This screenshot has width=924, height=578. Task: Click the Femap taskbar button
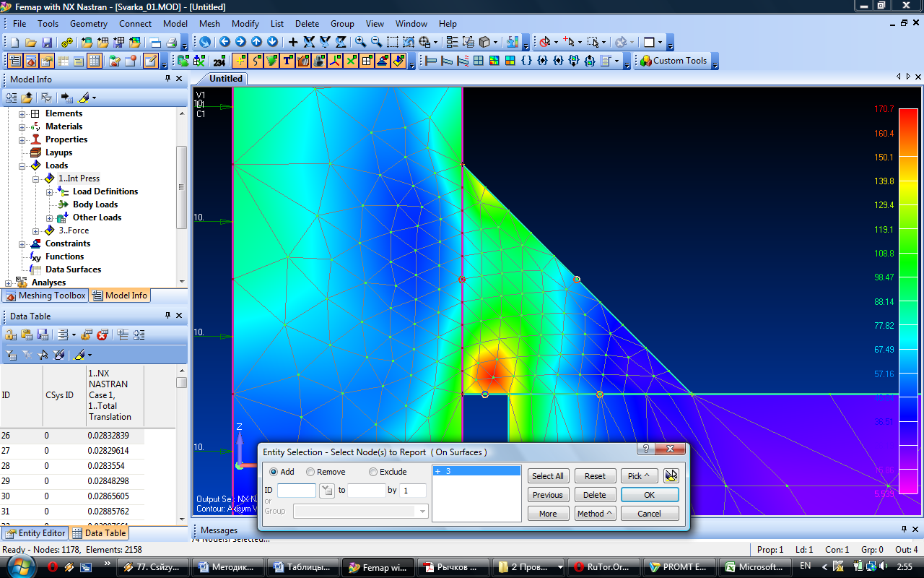tap(380, 567)
